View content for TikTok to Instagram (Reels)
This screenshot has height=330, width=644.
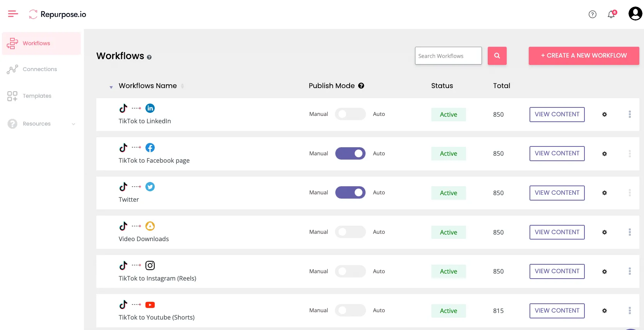pyautogui.click(x=557, y=271)
